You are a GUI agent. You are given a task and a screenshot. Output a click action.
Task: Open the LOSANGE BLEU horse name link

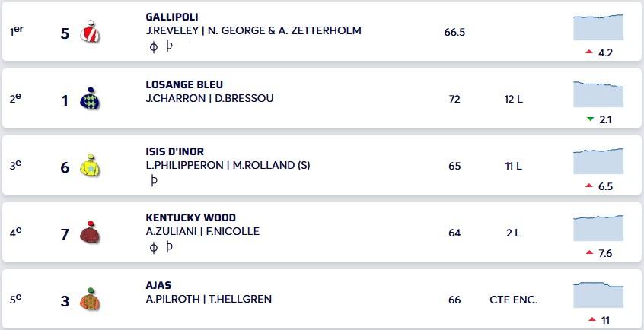(x=184, y=84)
